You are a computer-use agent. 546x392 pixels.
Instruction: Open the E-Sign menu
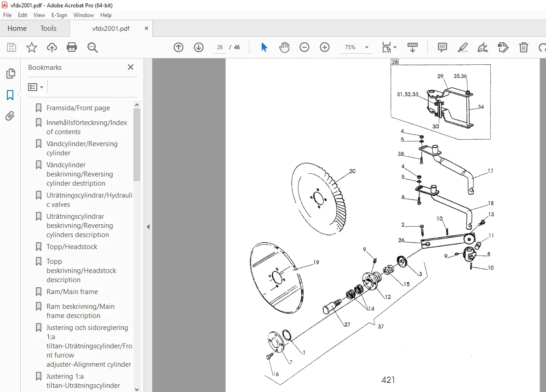(x=59, y=15)
